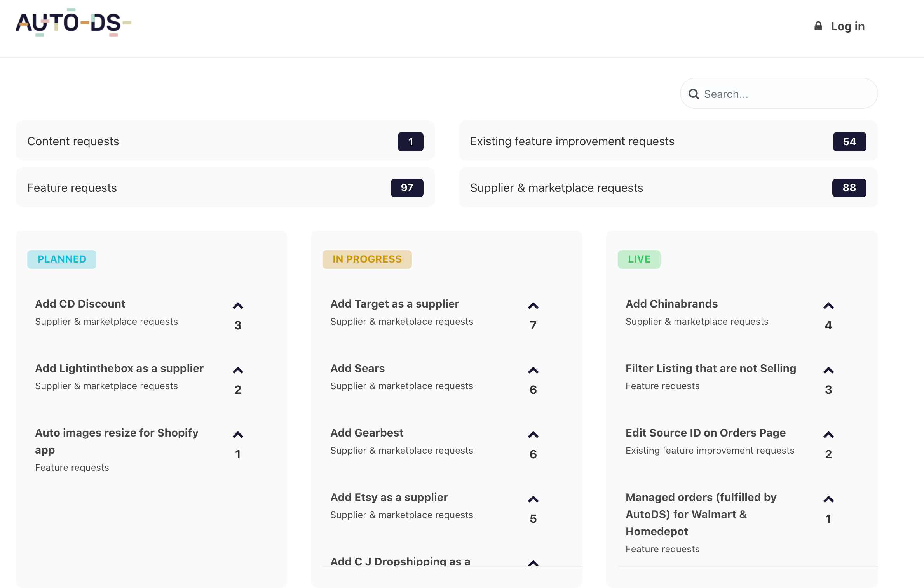Click category label under Add Lightinthebox
The height and width of the screenshot is (588, 924).
pos(106,386)
